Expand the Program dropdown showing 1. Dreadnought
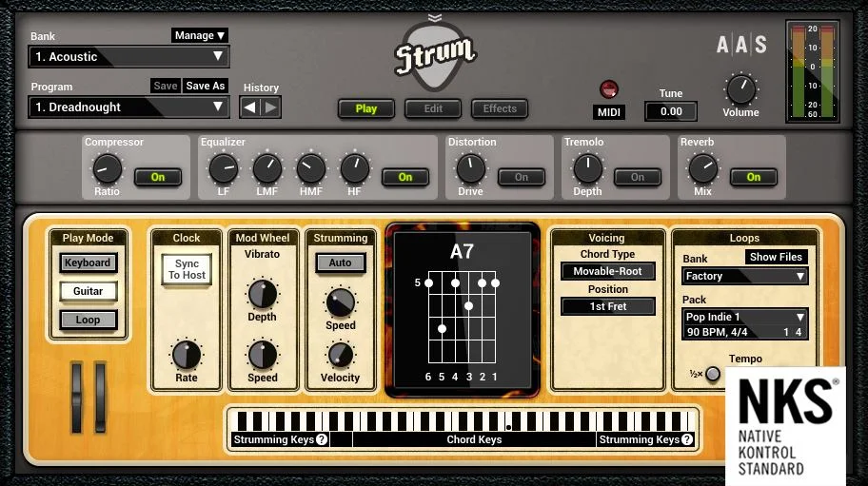The height and width of the screenshot is (486, 868). [128, 107]
